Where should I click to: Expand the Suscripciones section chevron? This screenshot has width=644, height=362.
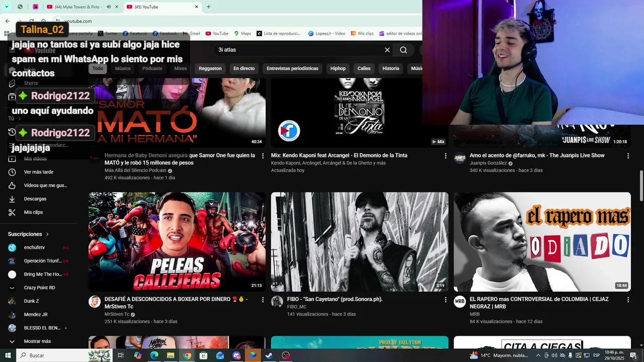[x=48, y=234]
